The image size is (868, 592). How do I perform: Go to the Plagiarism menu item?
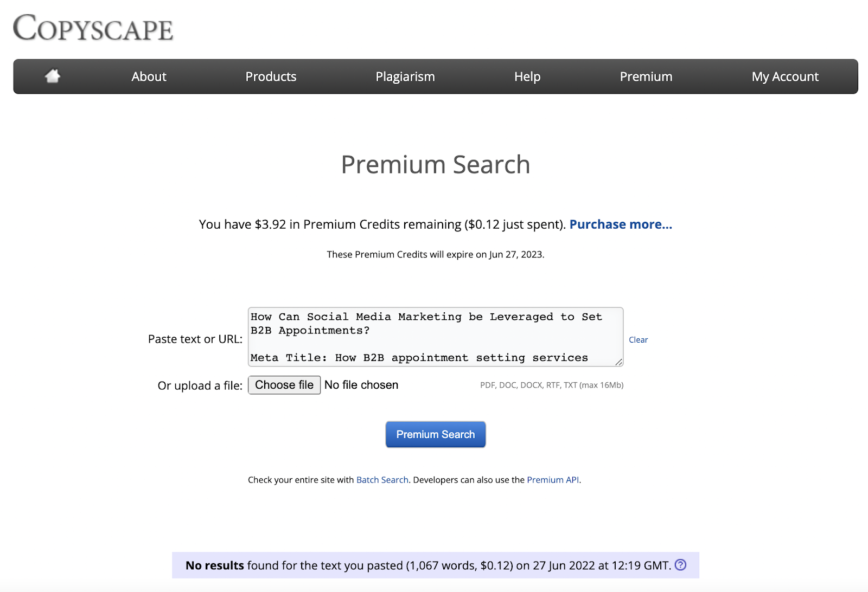pyautogui.click(x=405, y=76)
